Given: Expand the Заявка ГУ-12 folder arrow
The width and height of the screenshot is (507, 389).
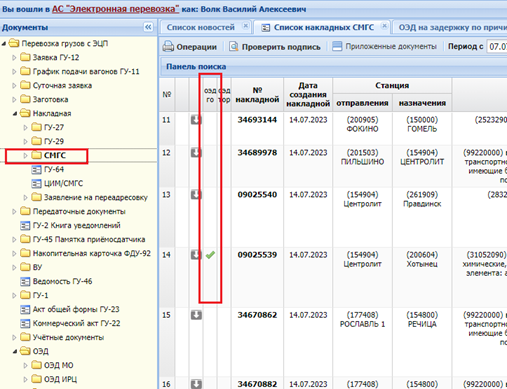Looking at the screenshot, I should click(14, 58).
